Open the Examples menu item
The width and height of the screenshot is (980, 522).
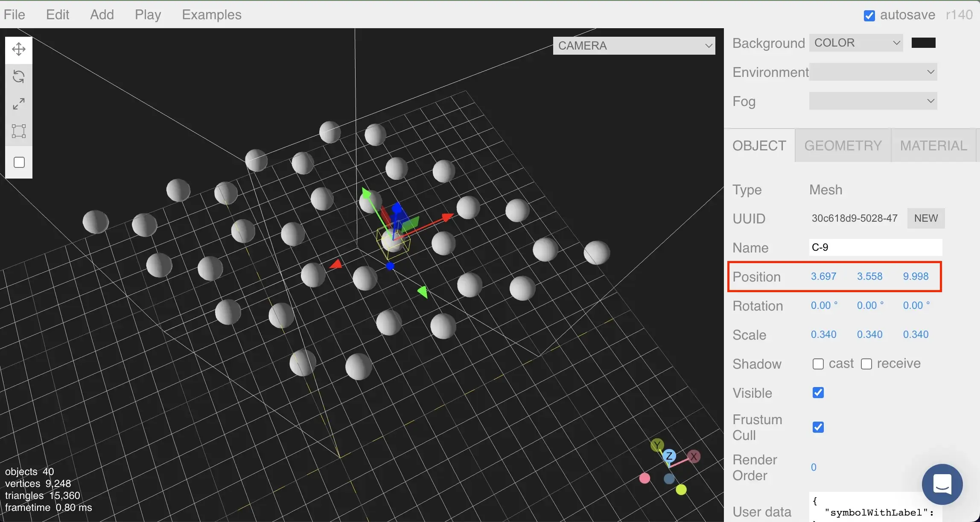coord(211,14)
